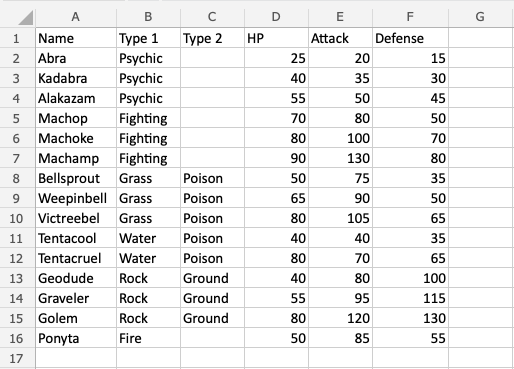Select column G header
Image resolution: width=514 pixels, height=369 pixels.
tap(480, 17)
